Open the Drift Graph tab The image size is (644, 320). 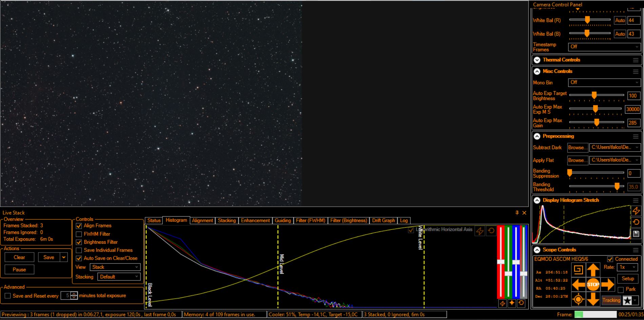[x=383, y=220]
